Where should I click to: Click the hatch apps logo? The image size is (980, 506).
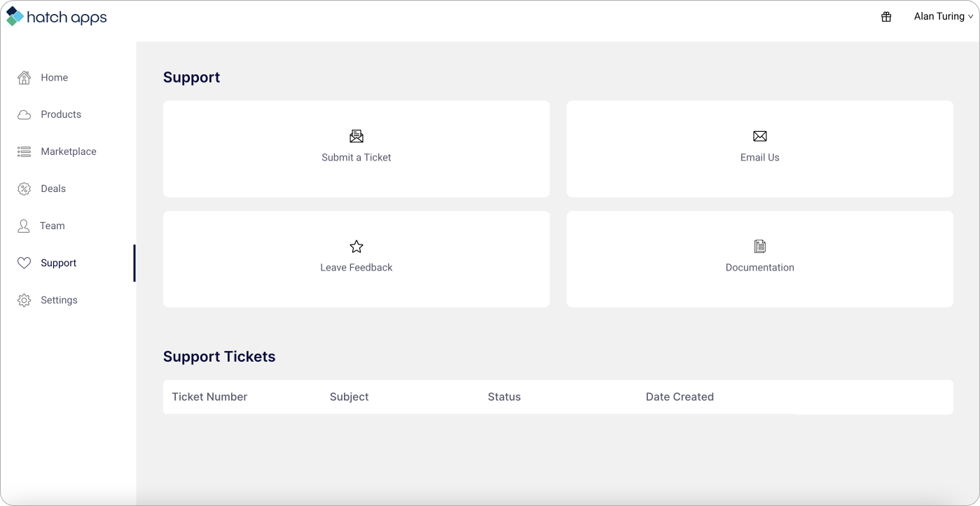(57, 17)
